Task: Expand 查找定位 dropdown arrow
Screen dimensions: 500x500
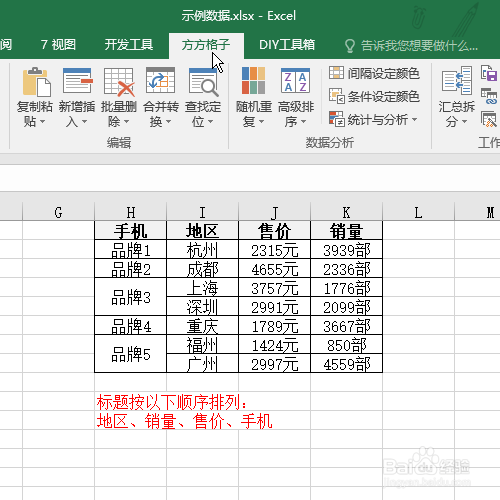Action: pos(210,122)
